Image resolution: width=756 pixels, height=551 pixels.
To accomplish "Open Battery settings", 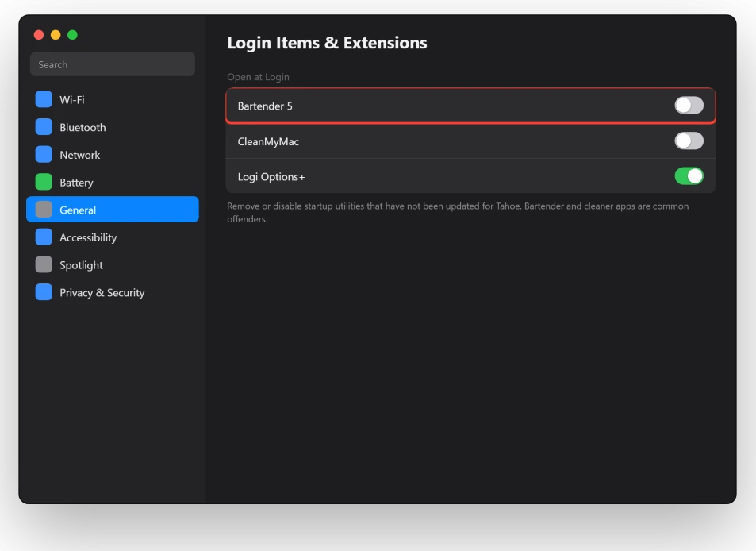I will pos(113,182).
